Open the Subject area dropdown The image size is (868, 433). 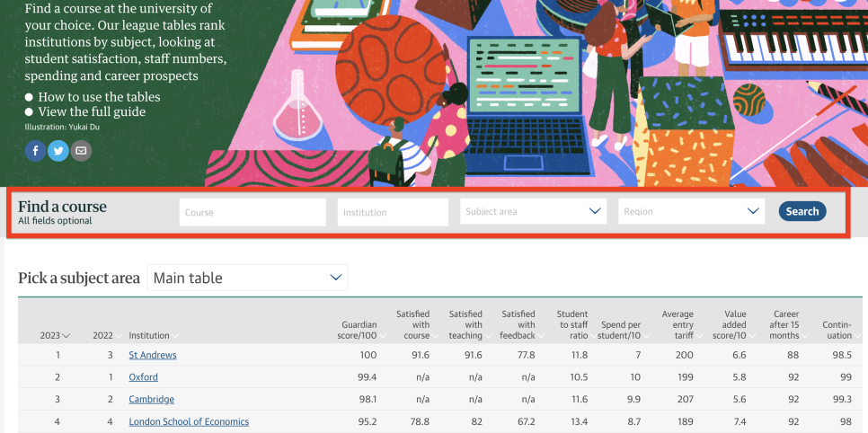[533, 211]
